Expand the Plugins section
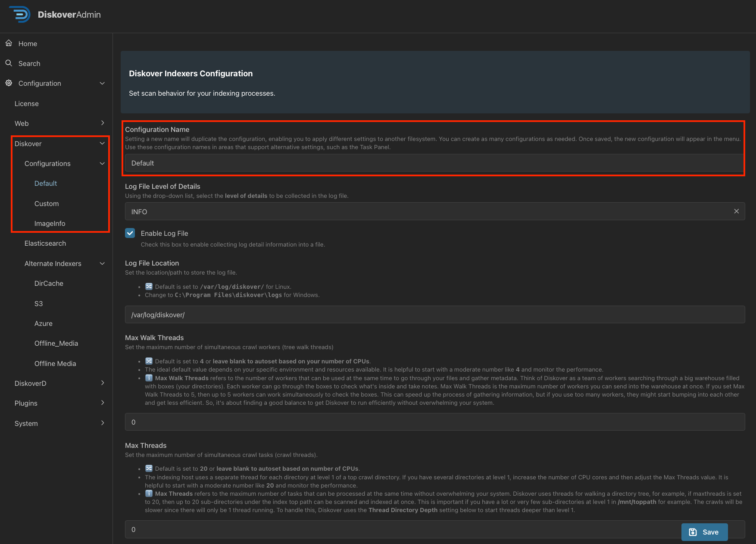This screenshot has width=756, height=544. [103, 403]
